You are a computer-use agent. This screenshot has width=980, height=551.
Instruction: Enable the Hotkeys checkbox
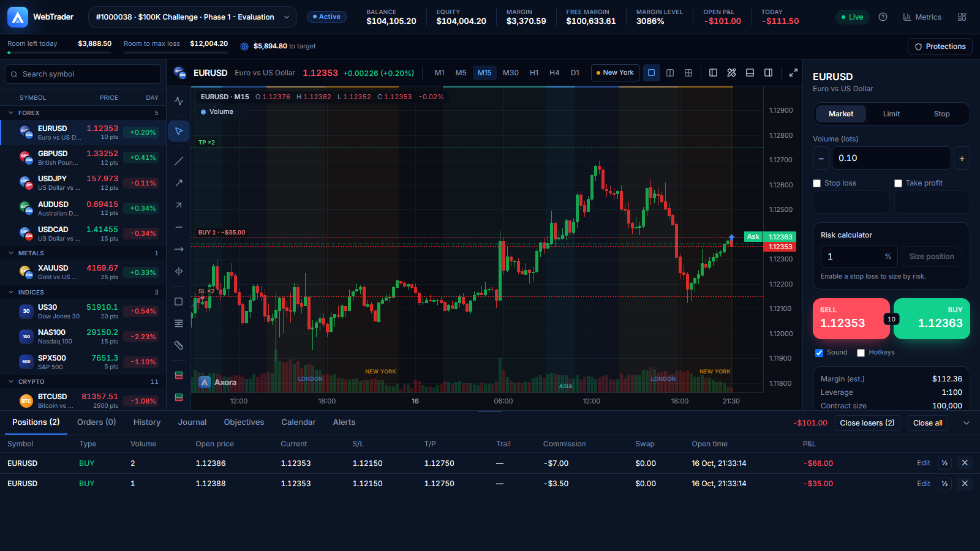pos(861,353)
